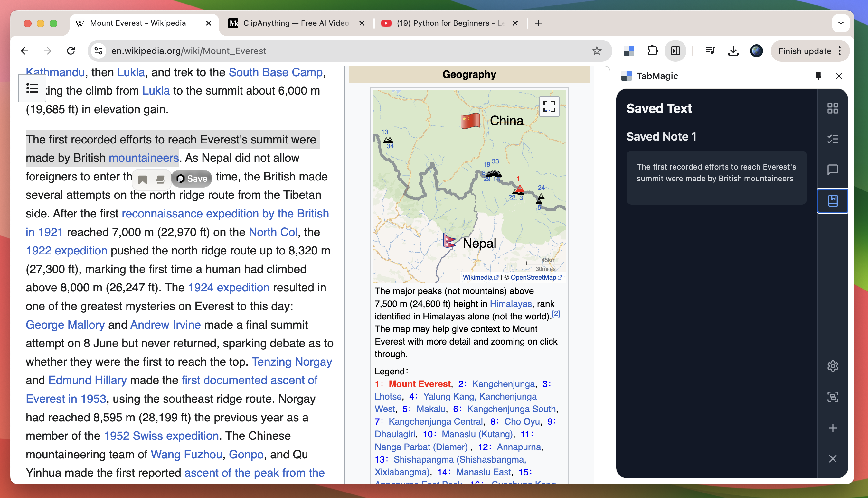868x498 pixels.
Task: Click the highlighter icon in selection popup
Action: point(160,179)
